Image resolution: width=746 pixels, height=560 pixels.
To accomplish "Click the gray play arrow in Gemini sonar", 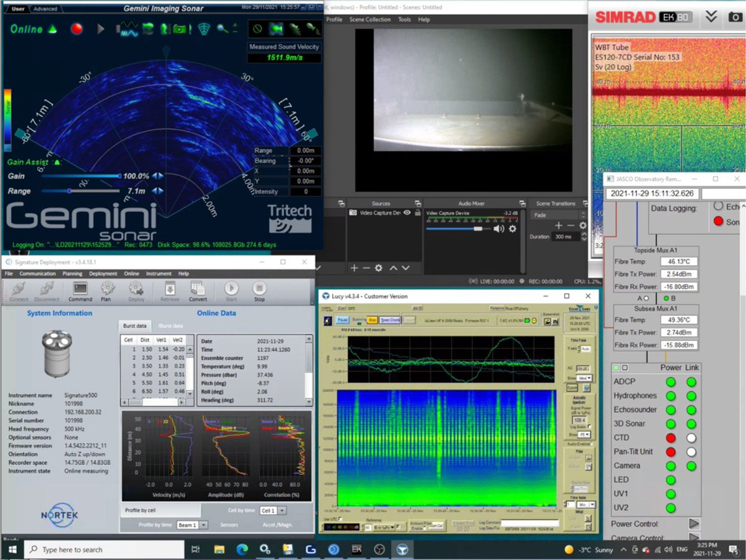I will tap(101, 29).
